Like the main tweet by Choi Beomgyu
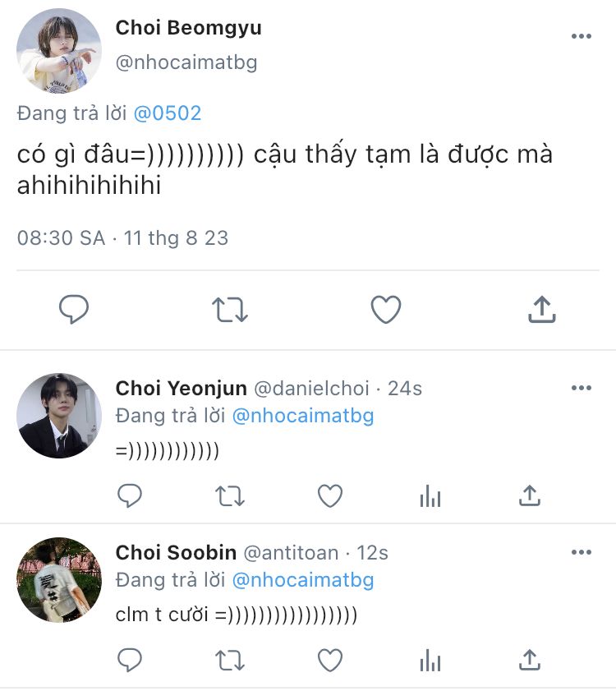The width and height of the screenshot is (616, 691). point(385,310)
